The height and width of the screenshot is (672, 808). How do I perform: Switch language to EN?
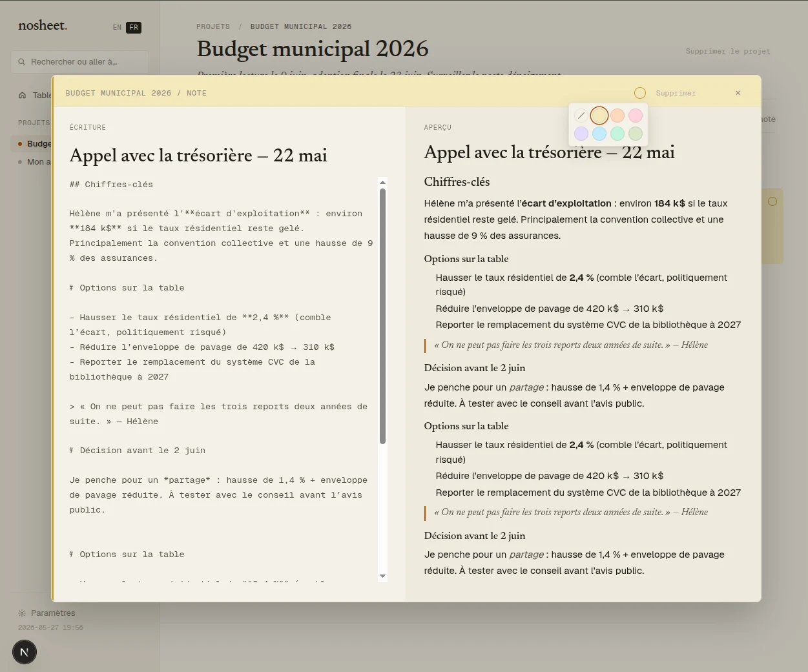[117, 27]
